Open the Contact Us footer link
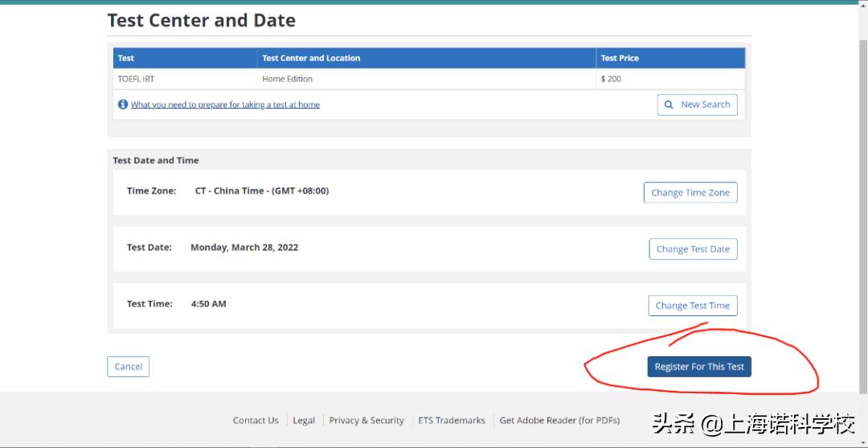This screenshot has width=868, height=448. point(256,421)
